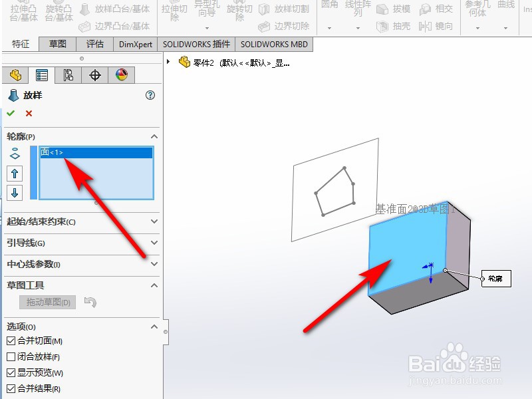Select 边界切除 tool in ribbon
Screen dimensions: 532x399
click(284, 26)
